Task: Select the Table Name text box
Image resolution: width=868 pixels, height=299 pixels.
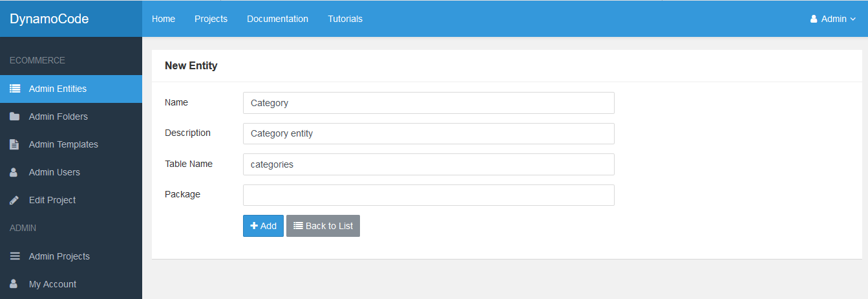Action: [429, 164]
